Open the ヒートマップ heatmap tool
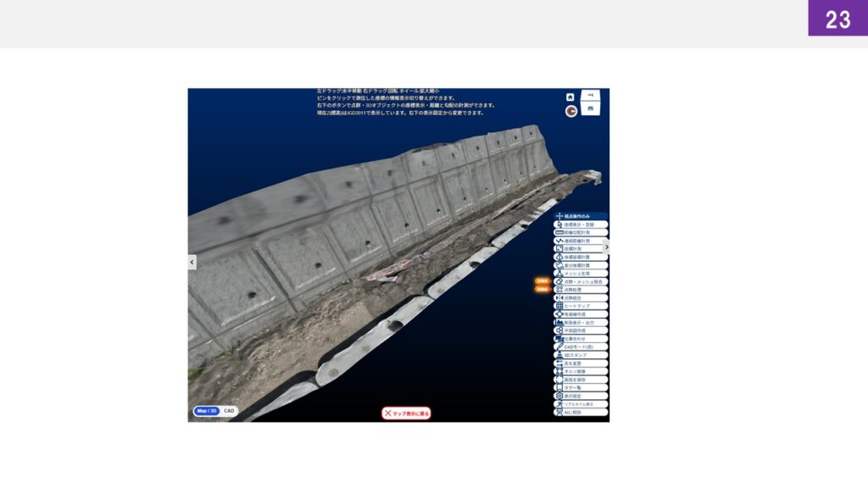This screenshot has height=488, width=868. (x=581, y=306)
